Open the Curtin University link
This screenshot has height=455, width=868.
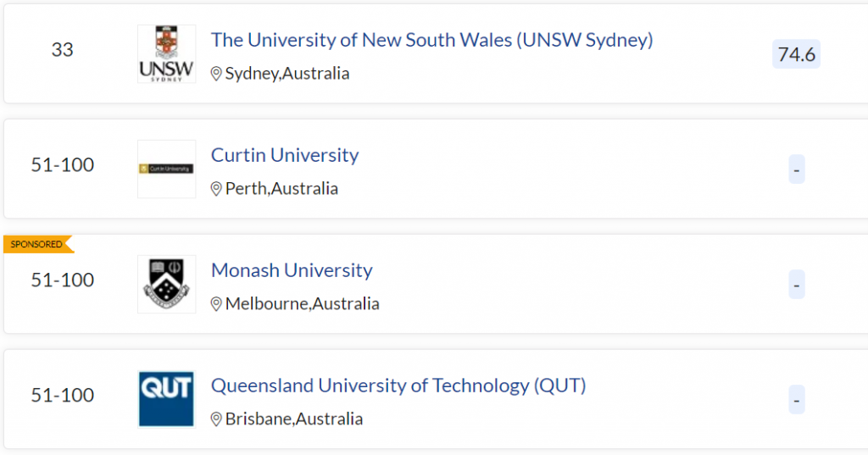(285, 155)
